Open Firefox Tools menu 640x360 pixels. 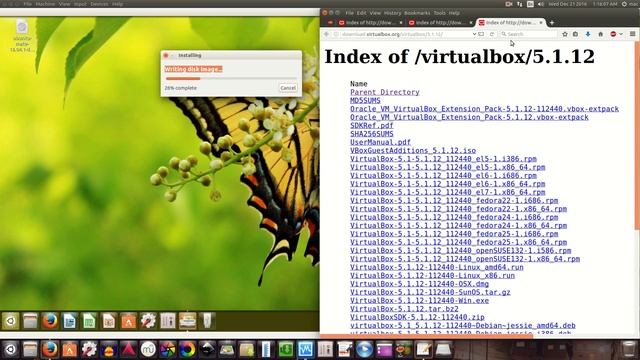440,13
